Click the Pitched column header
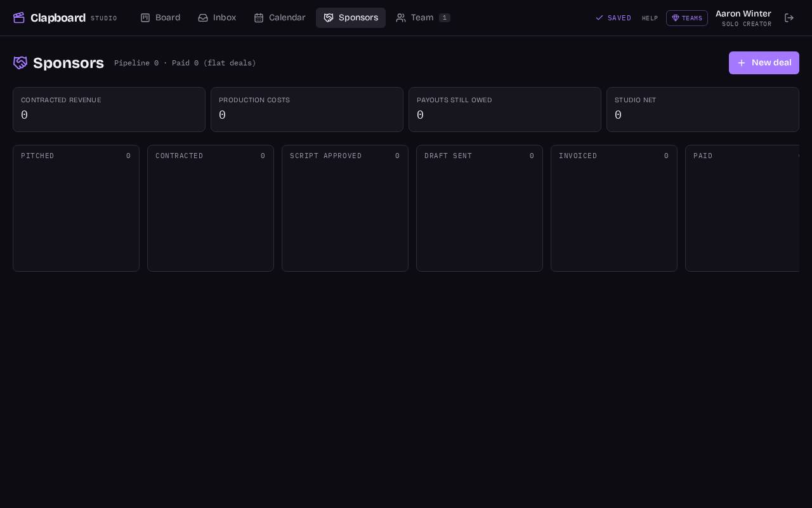The height and width of the screenshot is (508, 812). [76, 156]
